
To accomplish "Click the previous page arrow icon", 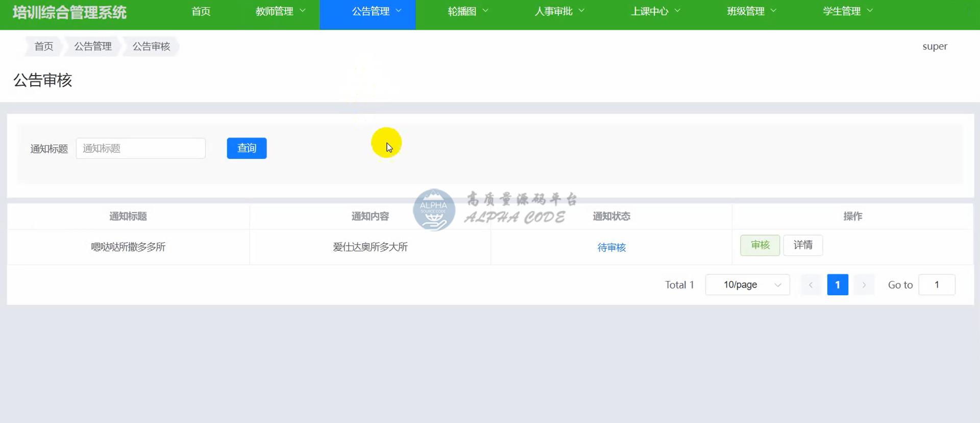I will [x=811, y=285].
